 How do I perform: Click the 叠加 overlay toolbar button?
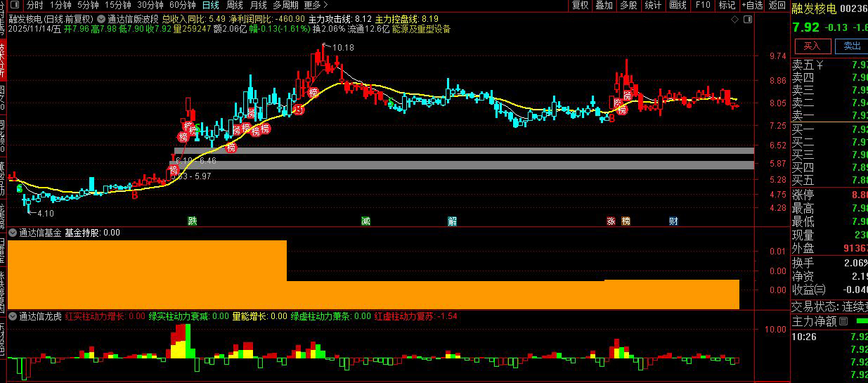click(x=604, y=5)
